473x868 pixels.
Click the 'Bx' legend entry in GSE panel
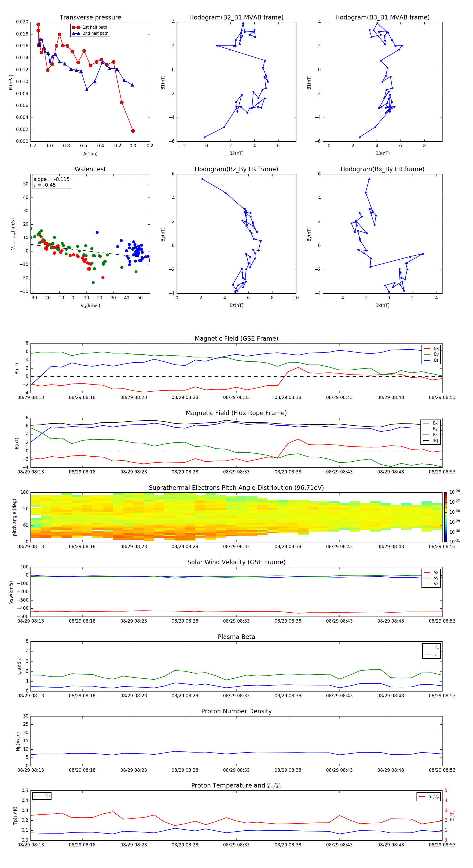pyautogui.click(x=431, y=349)
